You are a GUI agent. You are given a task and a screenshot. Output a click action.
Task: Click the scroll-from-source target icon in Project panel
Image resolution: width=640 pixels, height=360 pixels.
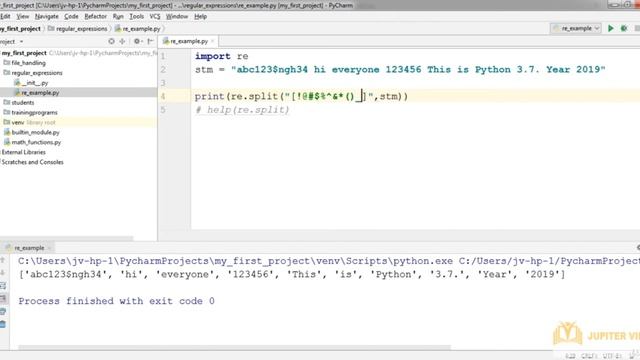point(111,41)
